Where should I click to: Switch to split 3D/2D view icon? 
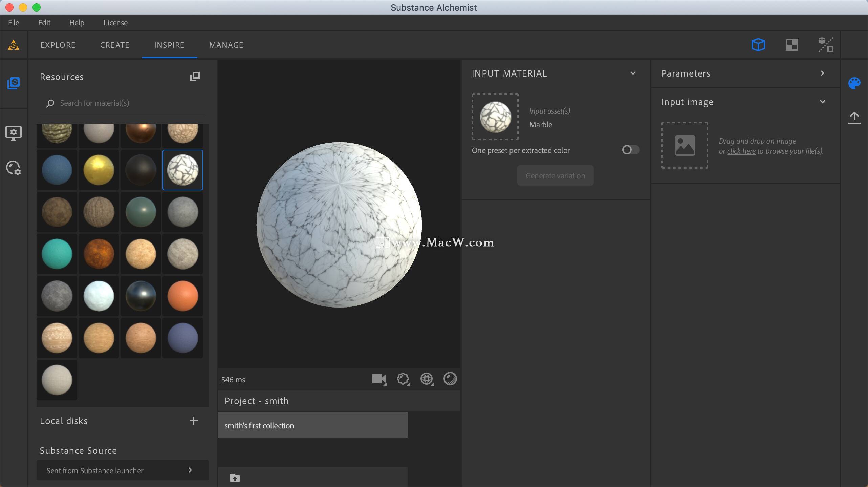(826, 45)
